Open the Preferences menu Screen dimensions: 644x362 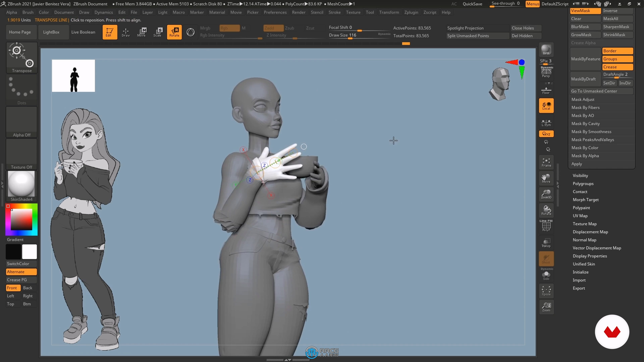coord(275,12)
